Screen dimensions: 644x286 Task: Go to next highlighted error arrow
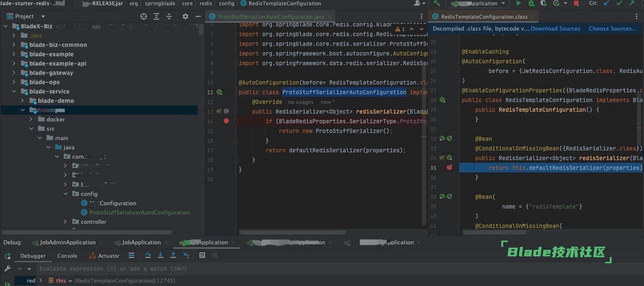tap(422, 29)
